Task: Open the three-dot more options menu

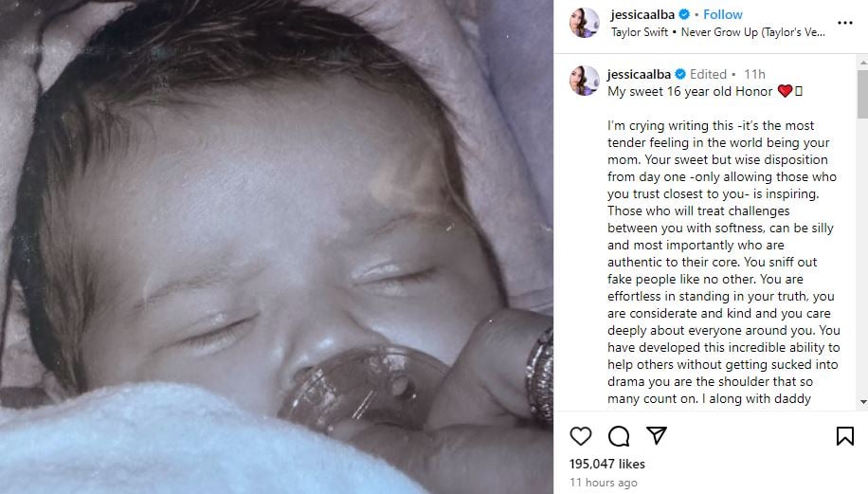Action: pyautogui.click(x=845, y=23)
